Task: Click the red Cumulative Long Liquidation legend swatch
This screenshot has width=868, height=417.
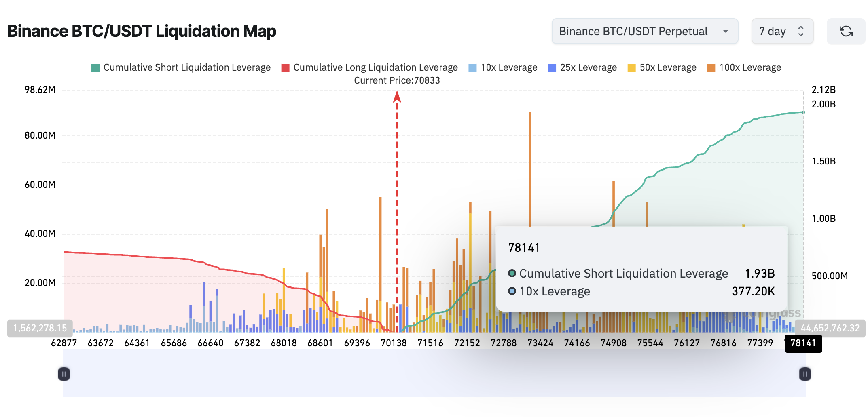Action: (286, 67)
